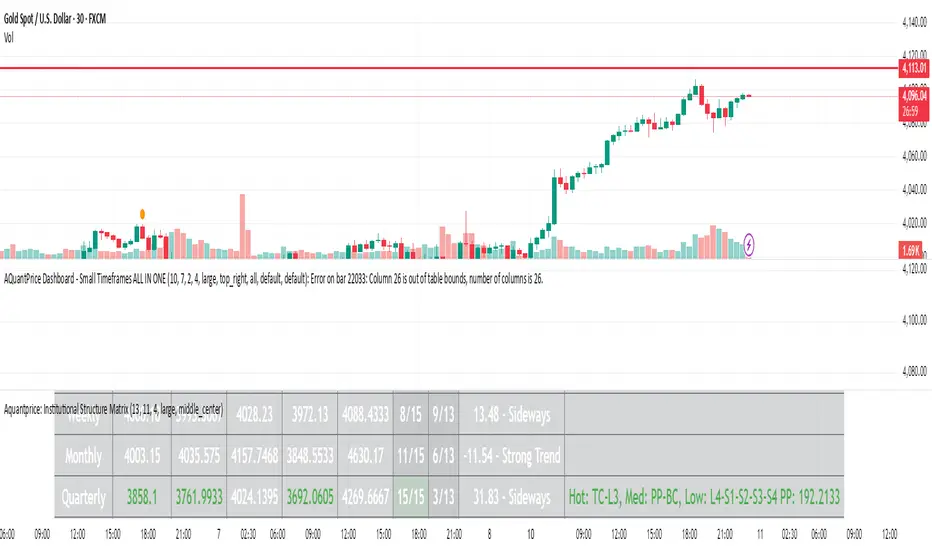Screen dimensions: 932x550
Task: Select the Institutional Structure Matrix indicator label
Action: pyautogui.click(x=114, y=408)
